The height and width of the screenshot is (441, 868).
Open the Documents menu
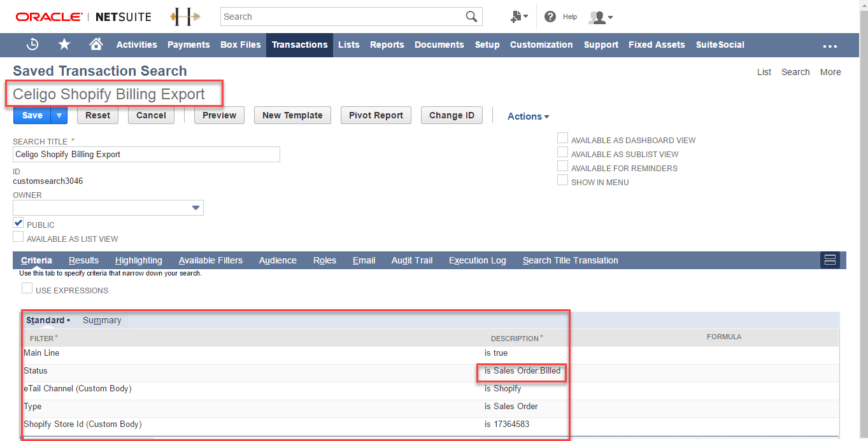(x=439, y=45)
